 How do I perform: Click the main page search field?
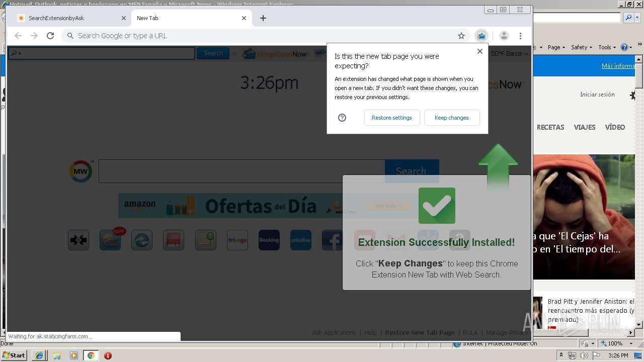242,171
